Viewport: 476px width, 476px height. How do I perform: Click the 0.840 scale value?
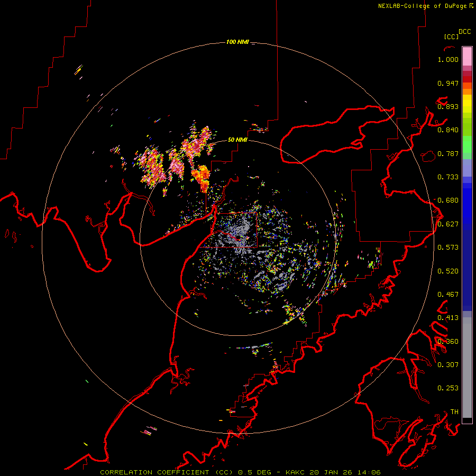(x=448, y=130)
